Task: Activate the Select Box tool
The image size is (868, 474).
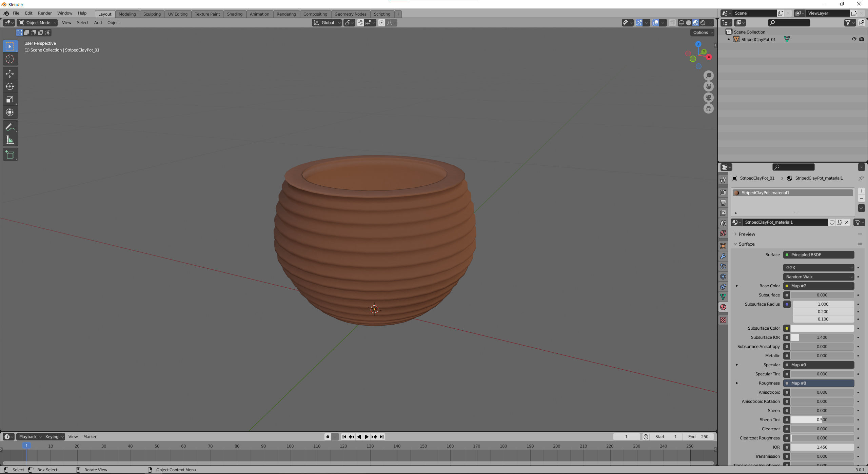Action: point(10,46)
